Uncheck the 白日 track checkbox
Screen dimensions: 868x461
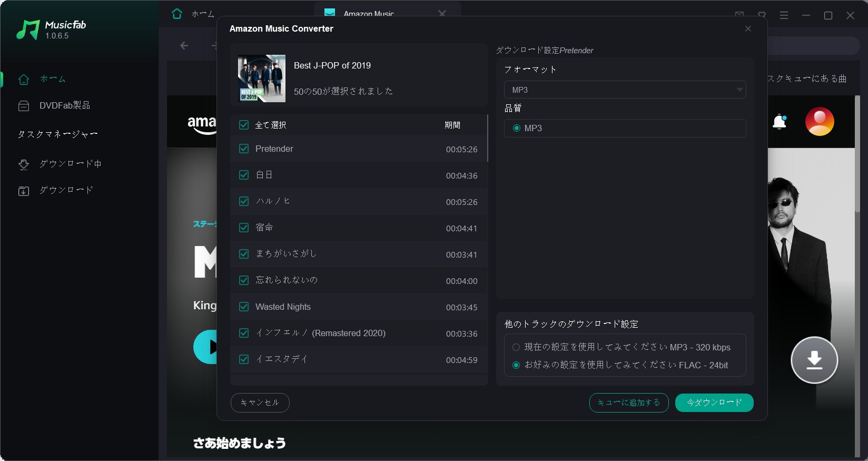click(x=244, y=175)
